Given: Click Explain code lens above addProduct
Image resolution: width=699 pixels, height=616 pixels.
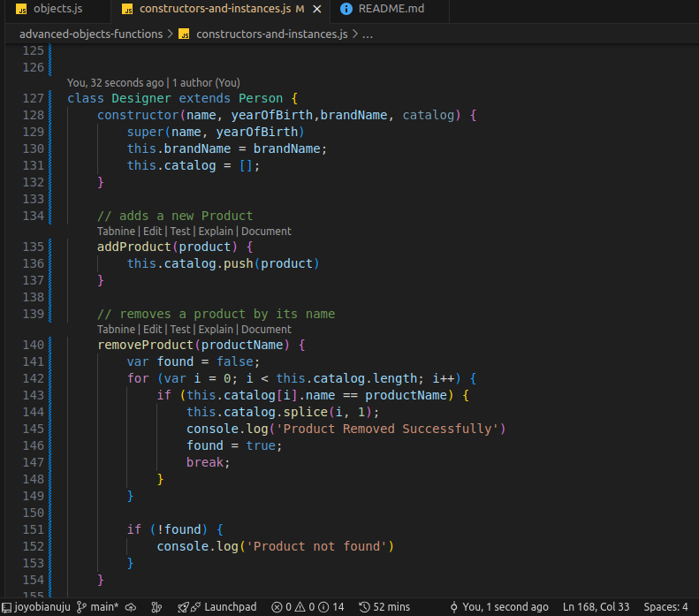Looking at the screenshot, I should pos(216,232).
